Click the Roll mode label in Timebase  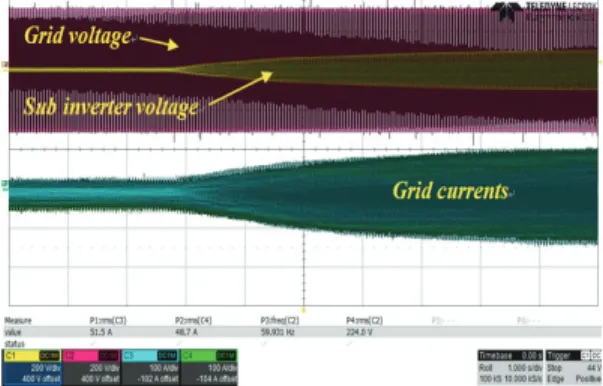(485, 368)
